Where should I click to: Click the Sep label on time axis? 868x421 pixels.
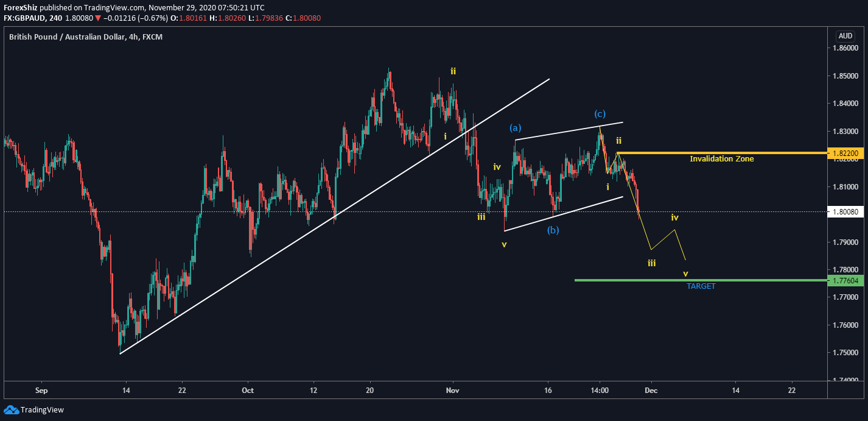pyautogui.click(x=41, y=389)
